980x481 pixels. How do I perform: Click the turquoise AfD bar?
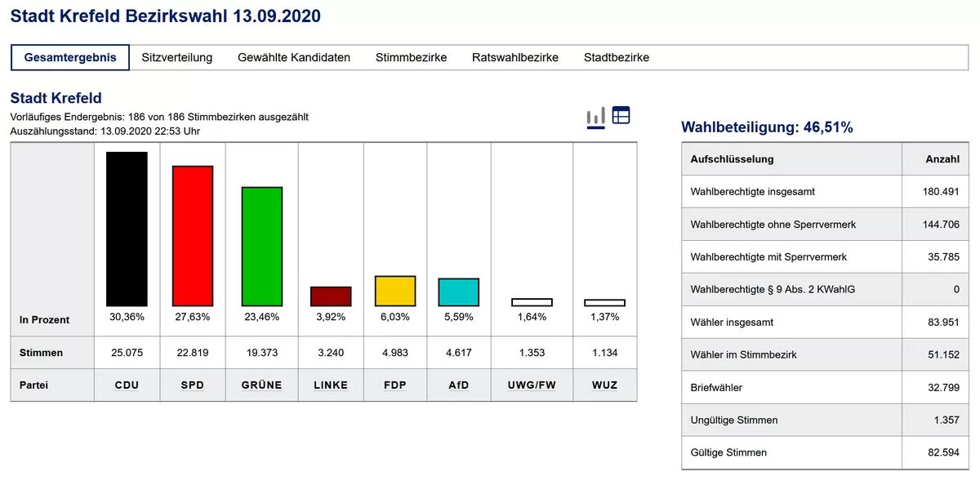click(x=459, y=292)
